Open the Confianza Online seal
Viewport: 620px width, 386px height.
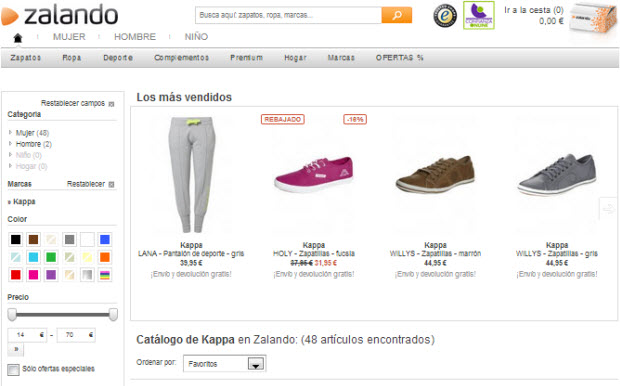pyautogui.click(x=479, y=15)
